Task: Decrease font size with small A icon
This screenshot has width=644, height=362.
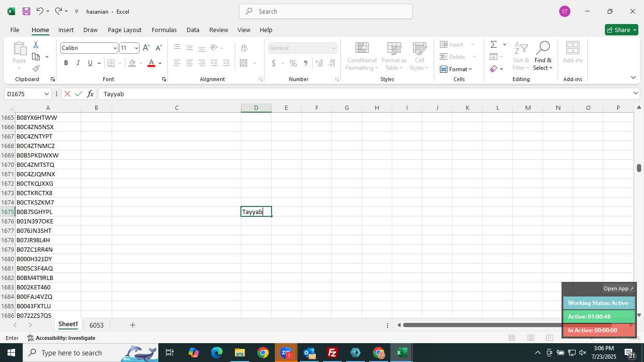Action: click(158, 48)
